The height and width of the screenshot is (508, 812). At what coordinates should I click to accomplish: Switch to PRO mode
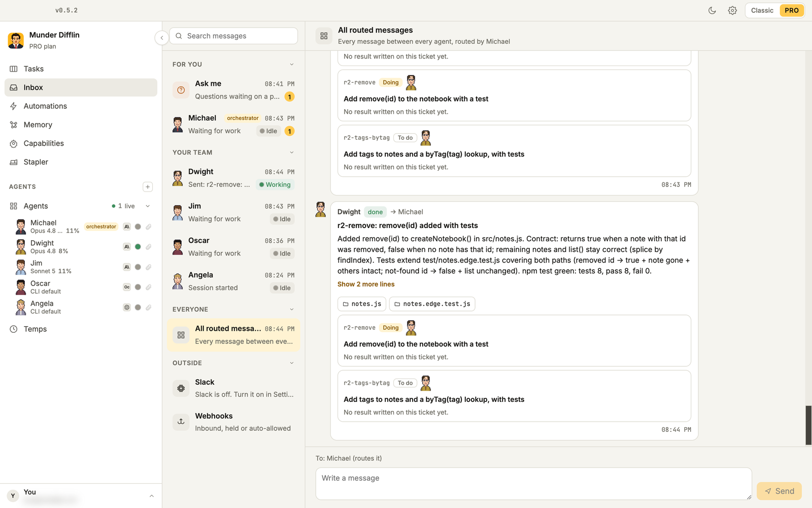point(792,10)
